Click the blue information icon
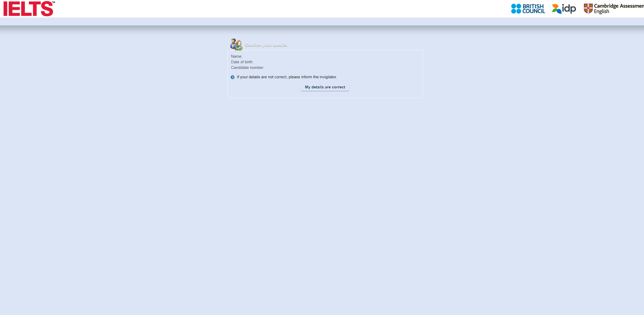644x315 pixels. pyautogui.click(x=233, y=77)
